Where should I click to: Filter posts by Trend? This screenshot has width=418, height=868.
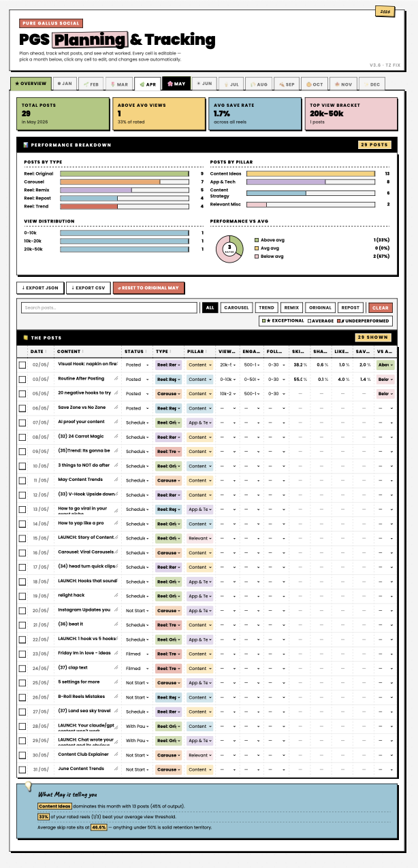click(x=267, y=307)
